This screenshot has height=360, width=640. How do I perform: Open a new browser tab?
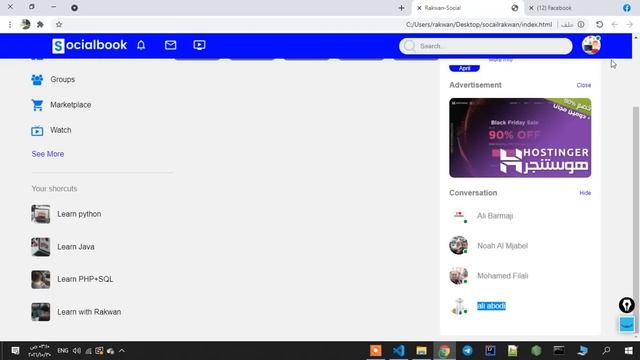pyautogui.click(x=401, y=8)
